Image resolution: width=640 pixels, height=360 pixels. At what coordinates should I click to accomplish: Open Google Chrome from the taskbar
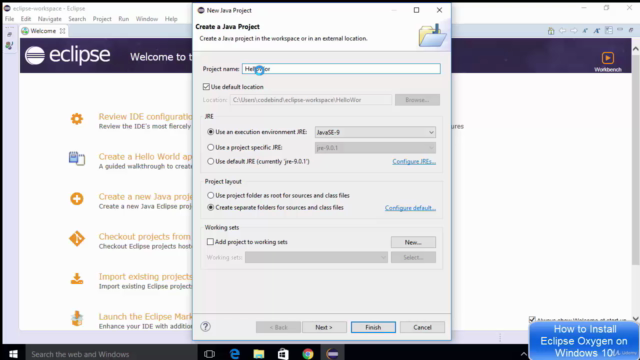(308, 353)
